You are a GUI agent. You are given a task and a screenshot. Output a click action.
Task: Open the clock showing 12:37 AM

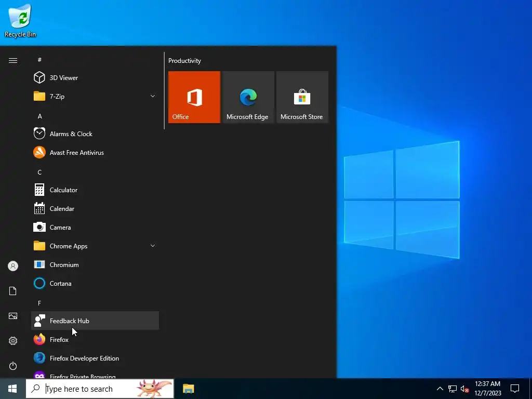487,389
